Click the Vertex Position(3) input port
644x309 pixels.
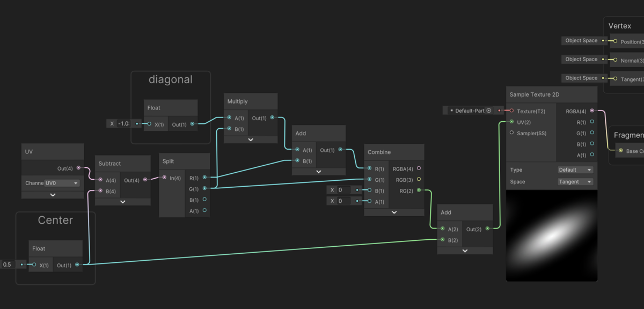click(616, 41)
